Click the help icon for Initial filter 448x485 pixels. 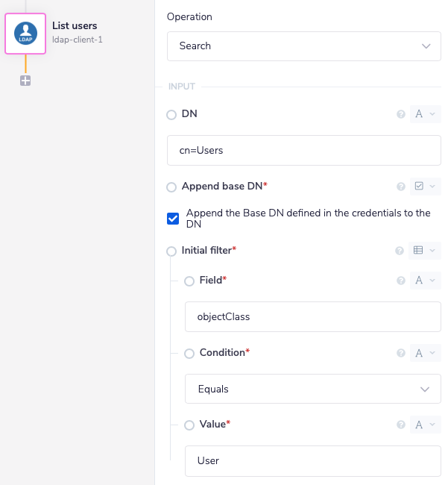(x=401, y=251)
